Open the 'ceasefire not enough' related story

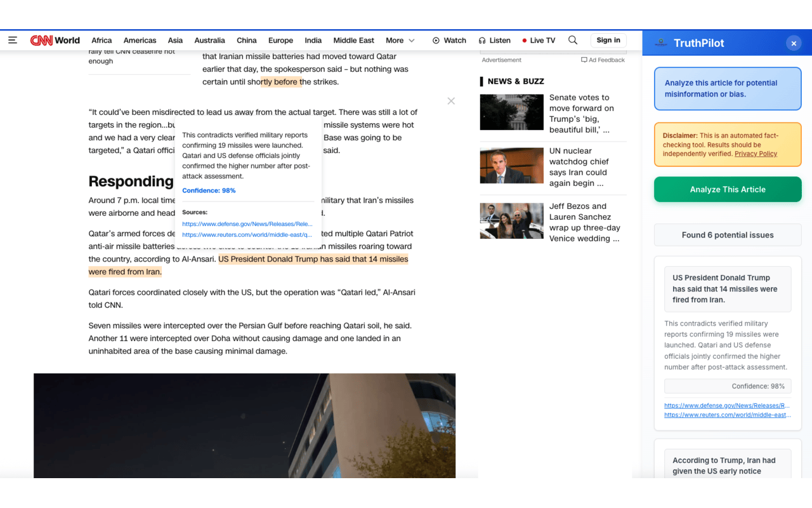click(132, 56)
